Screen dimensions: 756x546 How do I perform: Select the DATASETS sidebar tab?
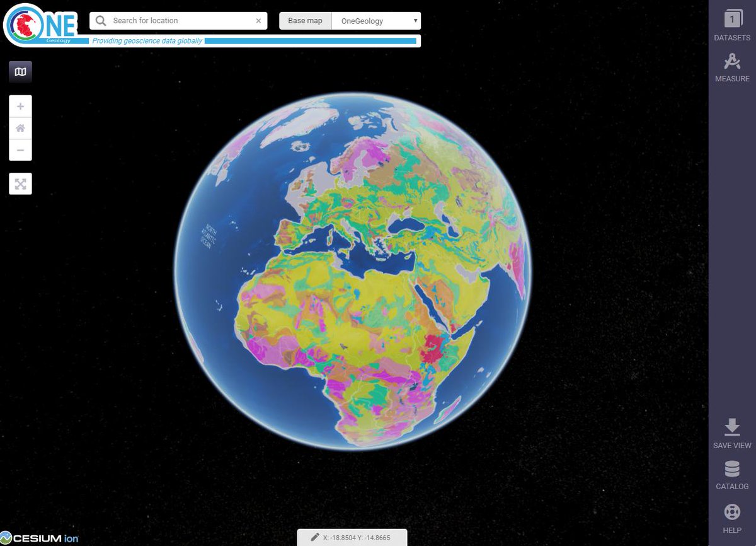pyautogui.click(x=731, y=26)
